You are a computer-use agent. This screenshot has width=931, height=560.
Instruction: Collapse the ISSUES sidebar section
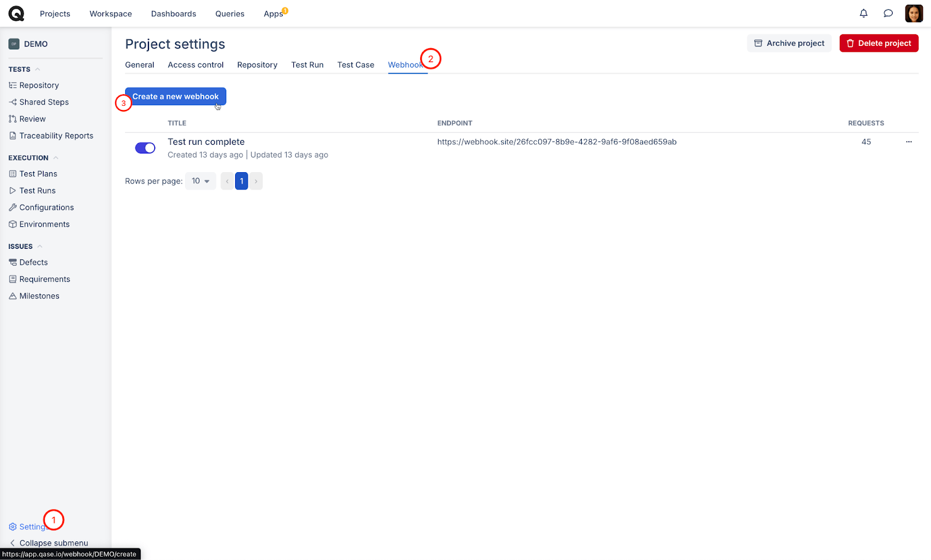pos(40,247)
